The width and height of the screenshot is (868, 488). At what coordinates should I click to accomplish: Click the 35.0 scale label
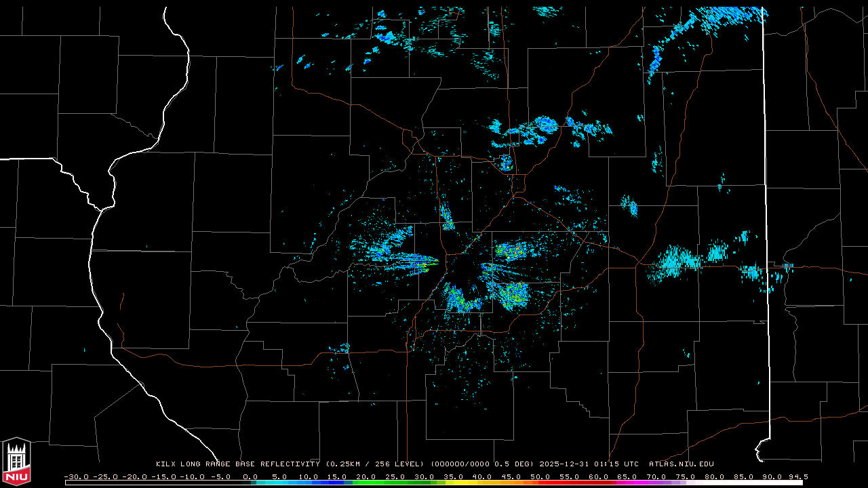click(454, 476)
